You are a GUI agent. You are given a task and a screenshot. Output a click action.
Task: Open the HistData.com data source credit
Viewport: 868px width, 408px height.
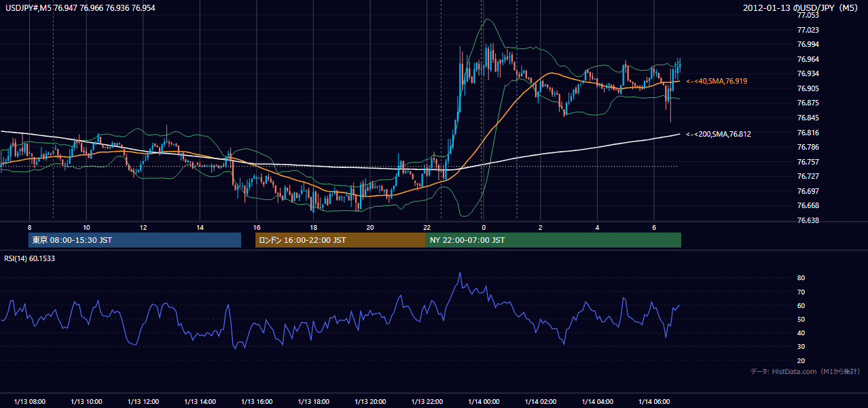coord(806,371)
